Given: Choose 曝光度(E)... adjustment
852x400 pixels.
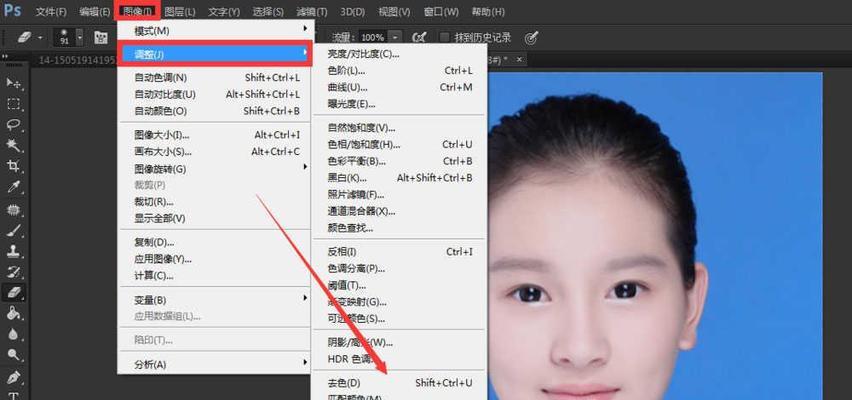Looking at the screenshot, I should tap(400, 104).
